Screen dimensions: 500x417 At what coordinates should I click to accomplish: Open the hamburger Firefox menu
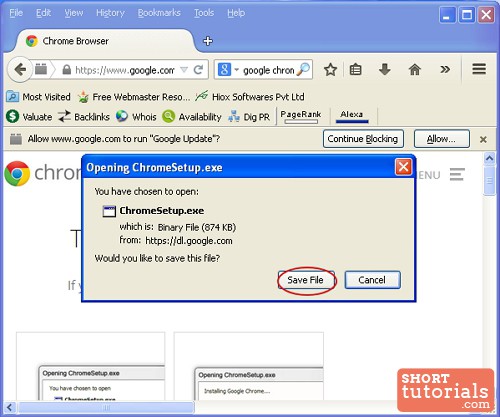point(479,69)
